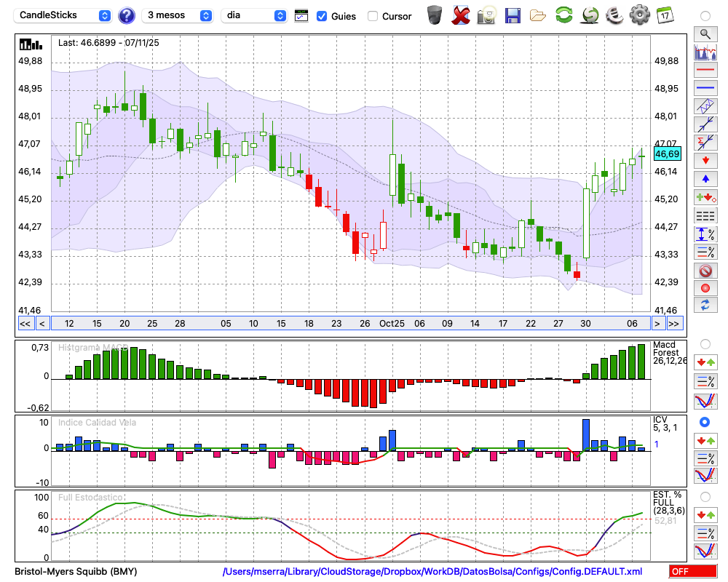Select the magnifying glass zoom tool
Image resolution: width=728 pixels, height=582 pixels.
(705, 33)
